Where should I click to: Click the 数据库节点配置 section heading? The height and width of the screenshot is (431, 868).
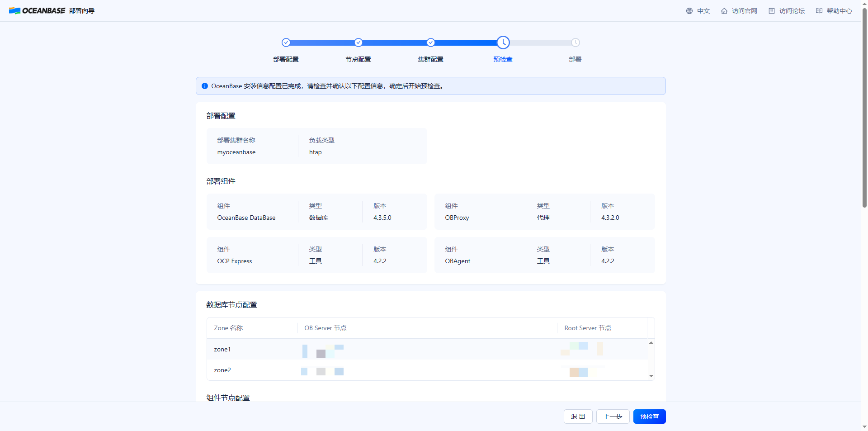[231, 305]
